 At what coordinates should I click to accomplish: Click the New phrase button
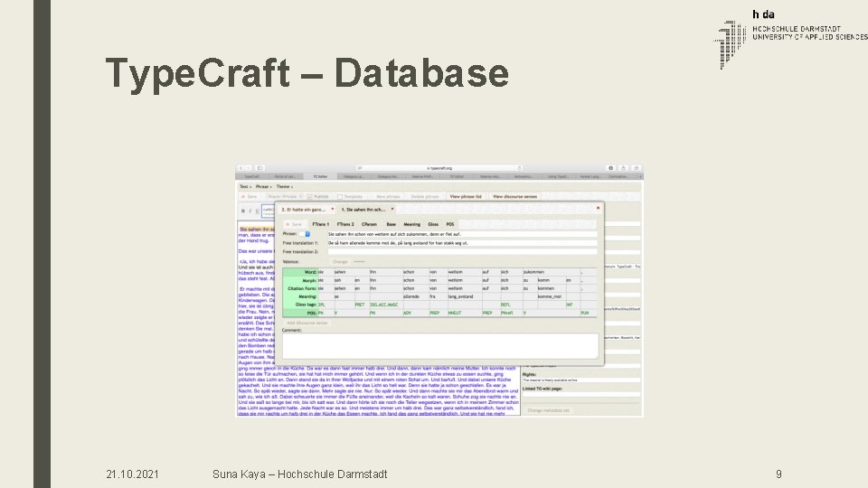388,196
